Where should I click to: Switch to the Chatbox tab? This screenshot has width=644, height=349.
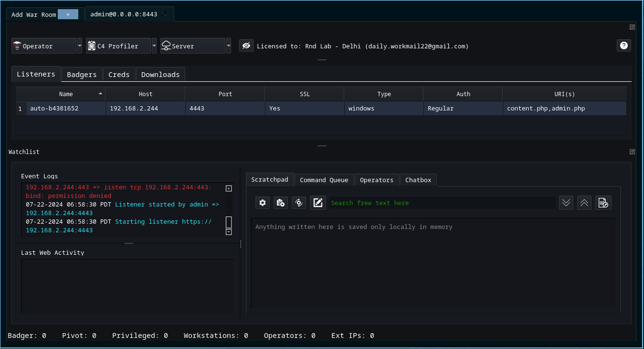[x=418, y=180]
